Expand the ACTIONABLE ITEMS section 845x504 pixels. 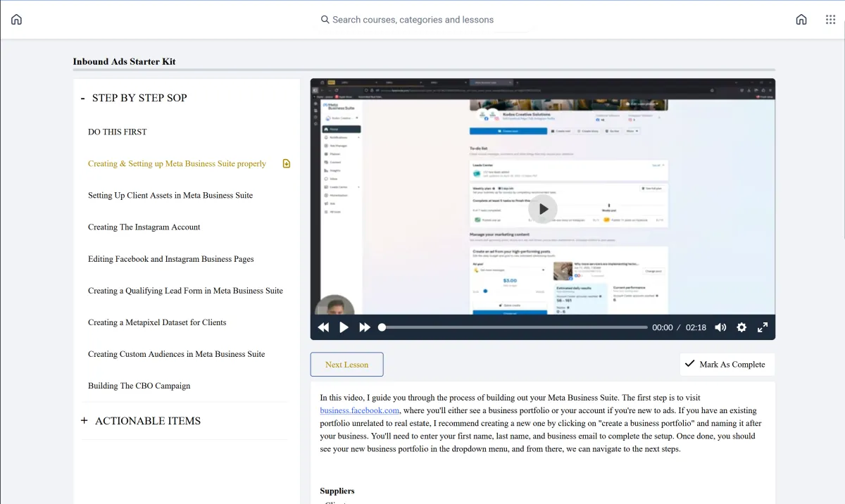coord(84,421)
